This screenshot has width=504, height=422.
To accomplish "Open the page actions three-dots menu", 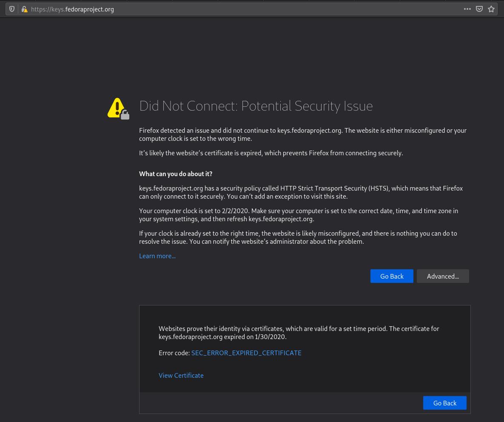I will tap(467, 9).
